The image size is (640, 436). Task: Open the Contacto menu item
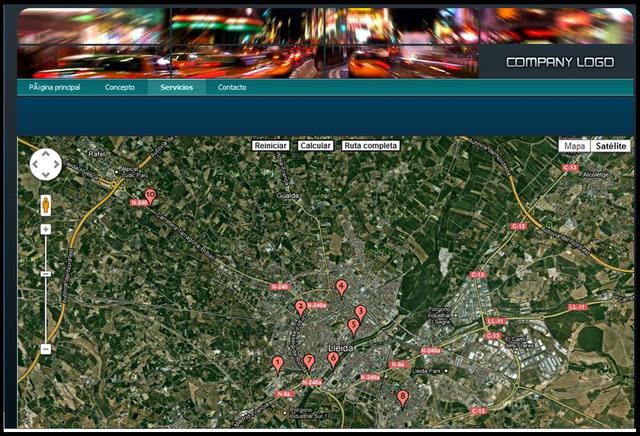(232, 88)
